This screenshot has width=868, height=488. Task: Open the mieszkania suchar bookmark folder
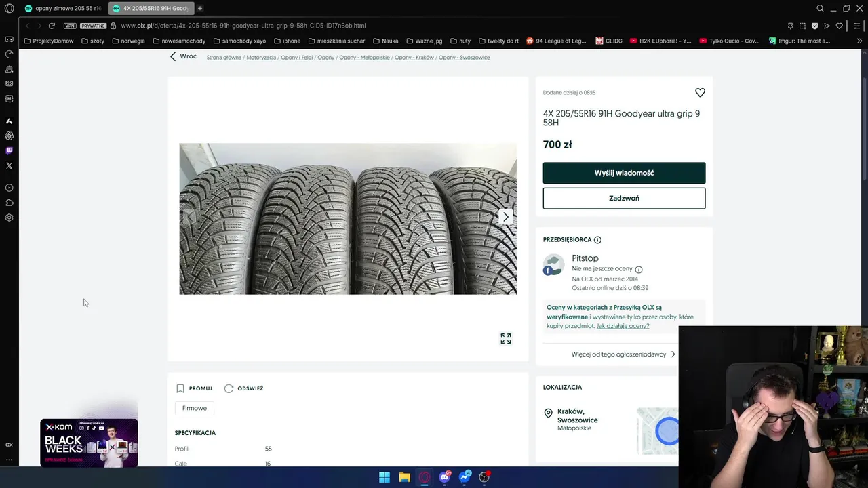tap(336, 41)
